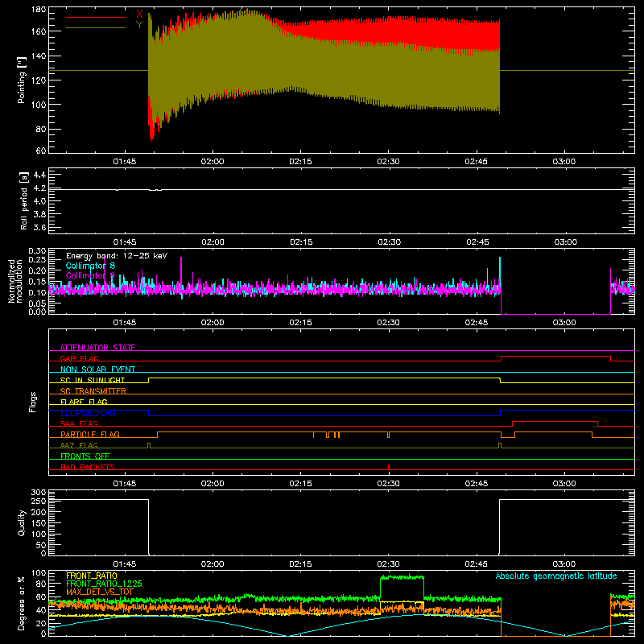Click the olive A4Z_FLAG label
This screenshot has height=644, width=644.
[x=79, y=445]
